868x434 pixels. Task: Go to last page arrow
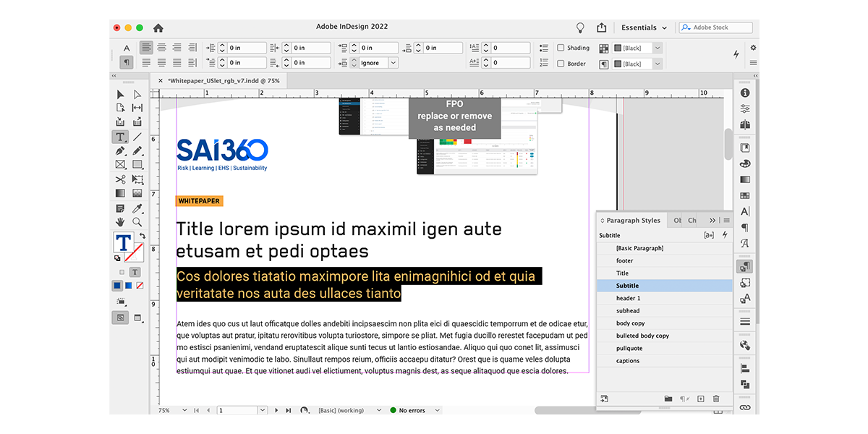[289, 410]
